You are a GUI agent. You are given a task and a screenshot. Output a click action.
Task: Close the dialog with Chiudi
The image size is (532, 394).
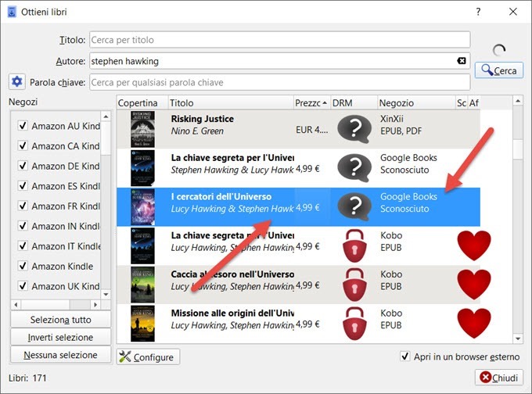pos(499,378)
